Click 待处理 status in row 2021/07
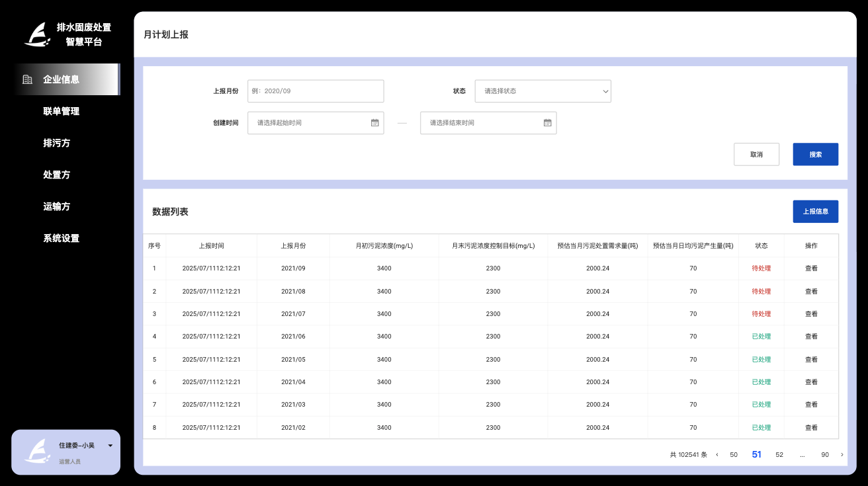Image resolution: width=868 pixels, height=486 pixels. [x=761, y=314]
